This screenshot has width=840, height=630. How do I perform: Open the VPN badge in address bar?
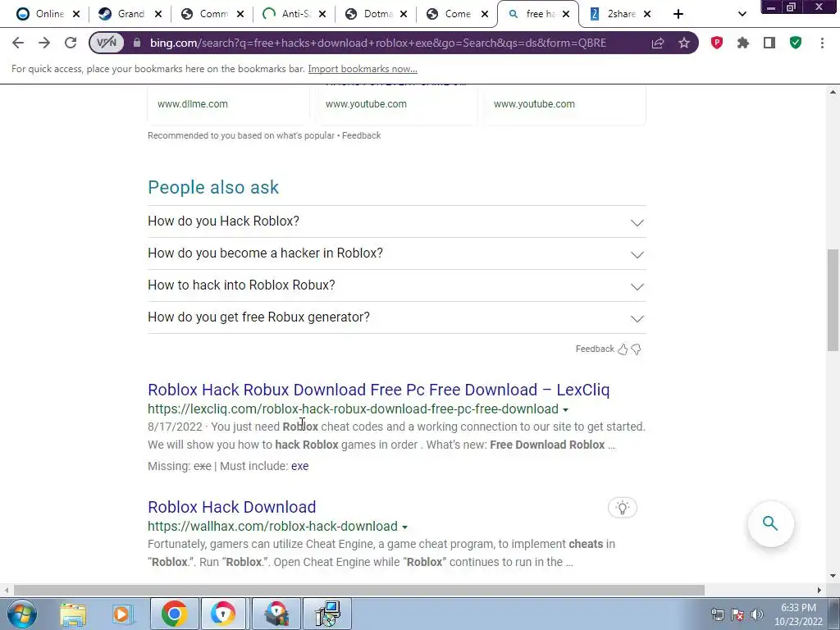tap(107, 43)
